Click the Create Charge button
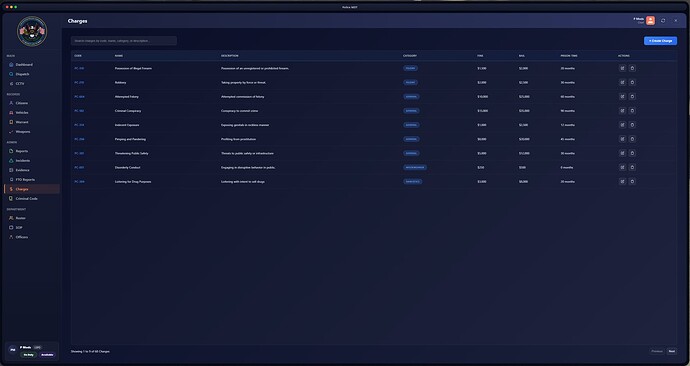 click(x=660, y=40)
